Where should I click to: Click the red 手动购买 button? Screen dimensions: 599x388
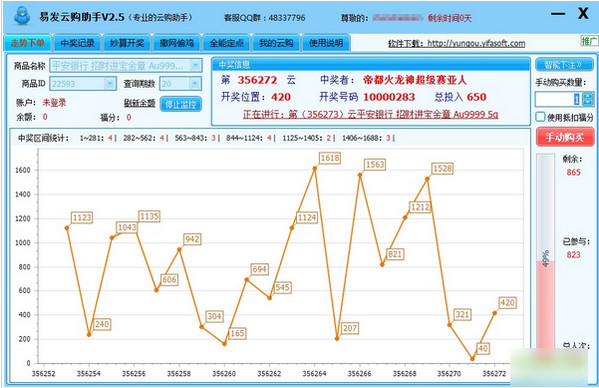coord(565,137)
